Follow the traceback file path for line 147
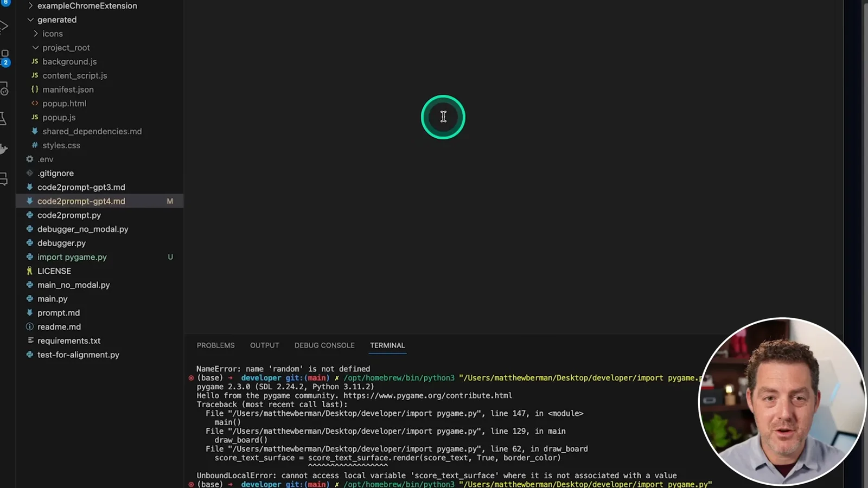Viewport: 868px width, 488px height. pyautogui.click(x=355, y=413)
